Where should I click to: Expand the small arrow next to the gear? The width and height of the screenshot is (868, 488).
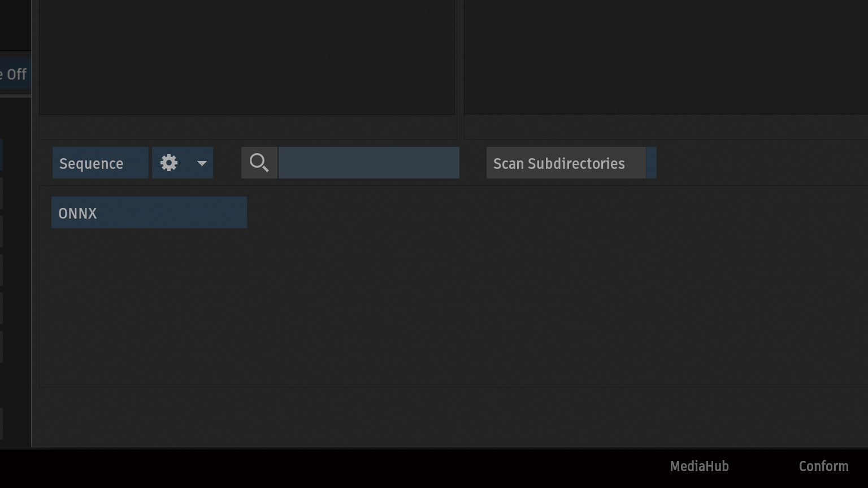pos(202,163)
